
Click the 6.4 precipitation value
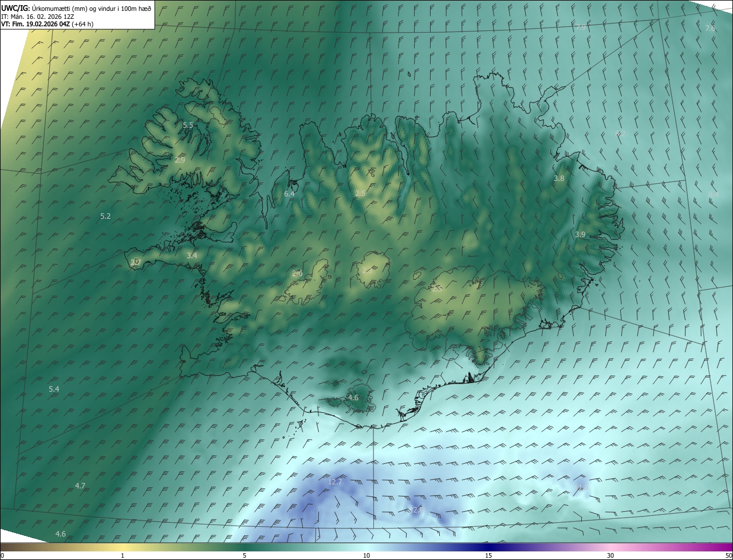click(x=289, y=194)
